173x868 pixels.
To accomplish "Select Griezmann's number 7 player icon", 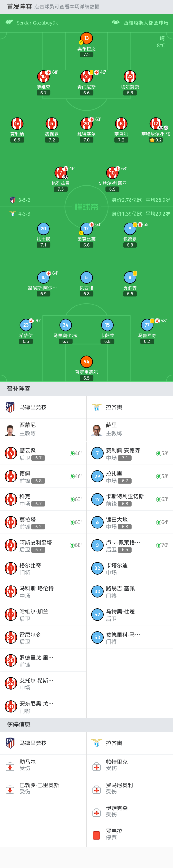I will [61, 173].
